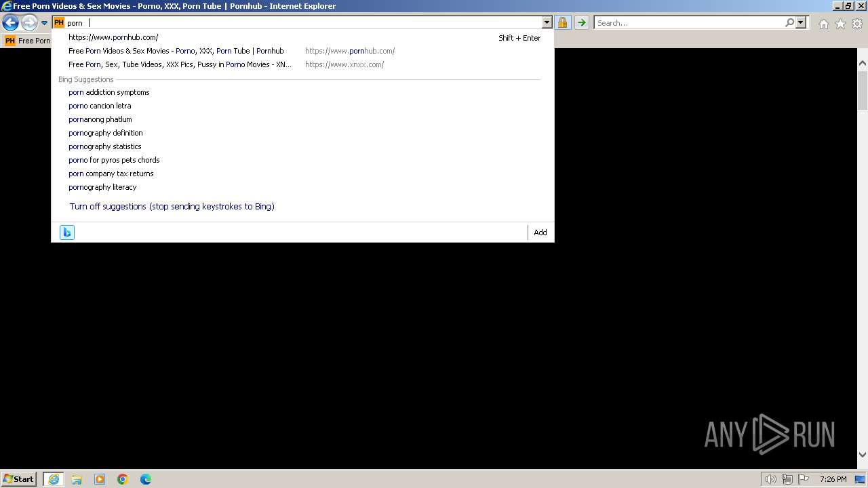Choose 'cancion letra' Bing suggestion
Viewport: 868px width, 488px height.
(303, 106)
